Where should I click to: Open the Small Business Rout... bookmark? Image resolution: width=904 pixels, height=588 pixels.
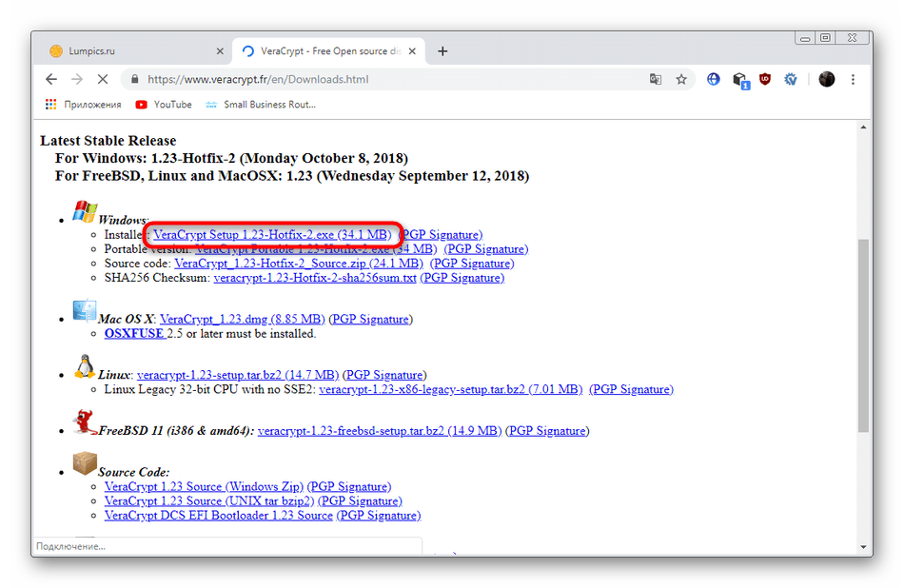click(x=261, y=105)
